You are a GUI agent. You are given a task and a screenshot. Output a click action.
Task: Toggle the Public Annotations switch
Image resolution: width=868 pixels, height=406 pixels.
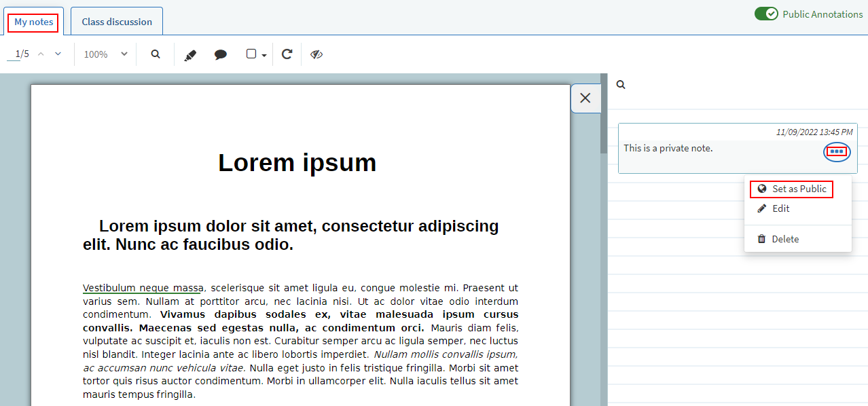[x=766, y=14]
